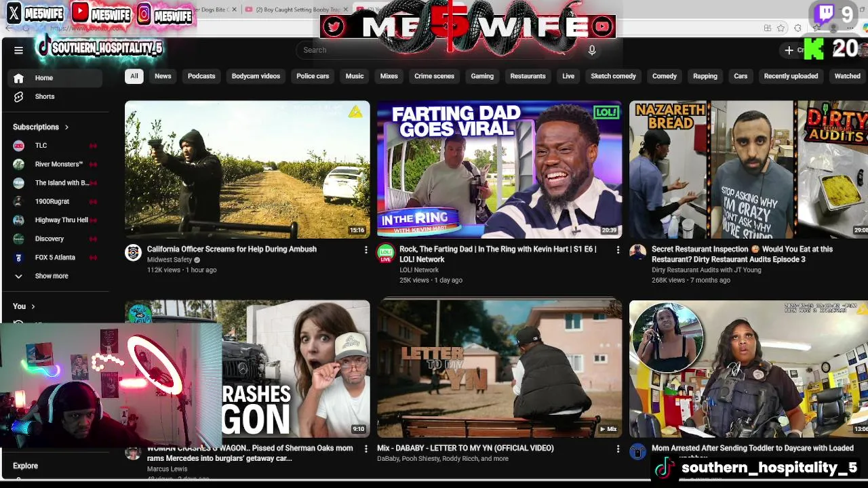Select the Crime scenes filter chip
This screenshot has height=488, width=868.
[x=434, y=76]
